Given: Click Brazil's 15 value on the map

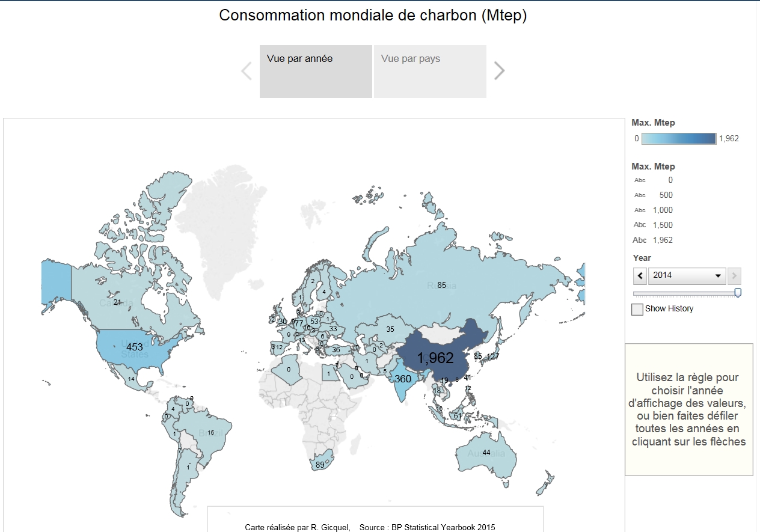Looking at the screenshot, I should (211, 432).
